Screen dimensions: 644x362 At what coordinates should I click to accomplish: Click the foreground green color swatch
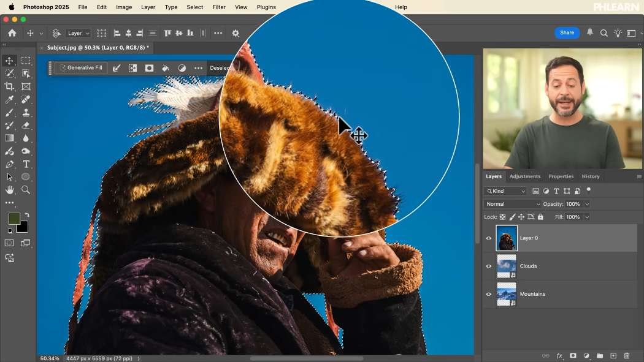[14, 219]
